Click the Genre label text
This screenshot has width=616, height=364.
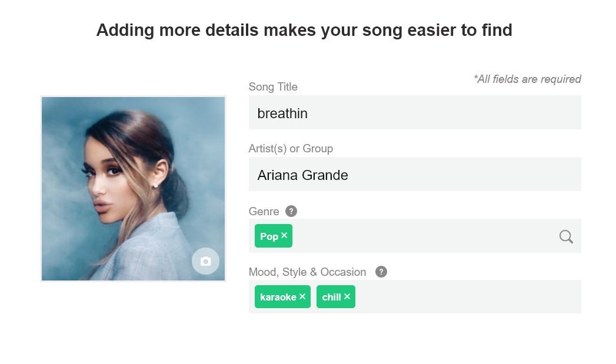(x=264, y=212)
